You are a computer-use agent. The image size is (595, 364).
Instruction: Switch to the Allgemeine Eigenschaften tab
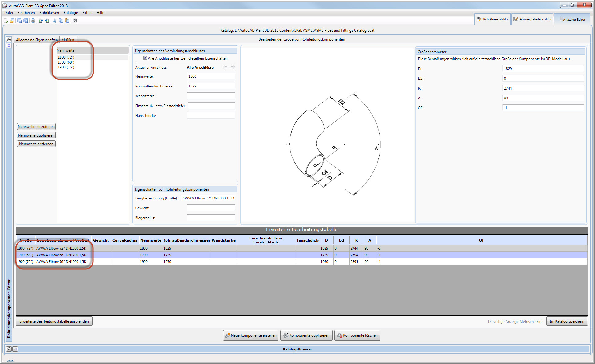(x=37, y=40)
